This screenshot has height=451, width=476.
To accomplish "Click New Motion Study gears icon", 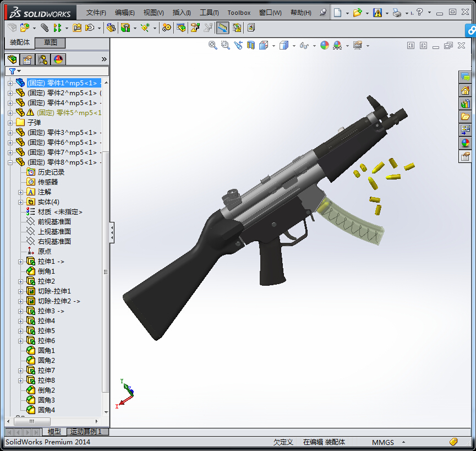I will (166, 28).
